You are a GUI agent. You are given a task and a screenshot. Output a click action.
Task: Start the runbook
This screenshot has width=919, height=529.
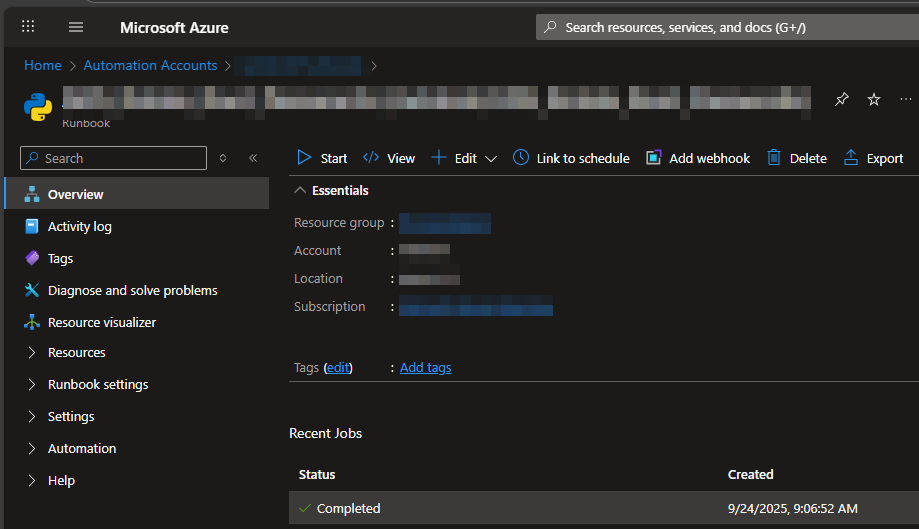coord(322,158)
